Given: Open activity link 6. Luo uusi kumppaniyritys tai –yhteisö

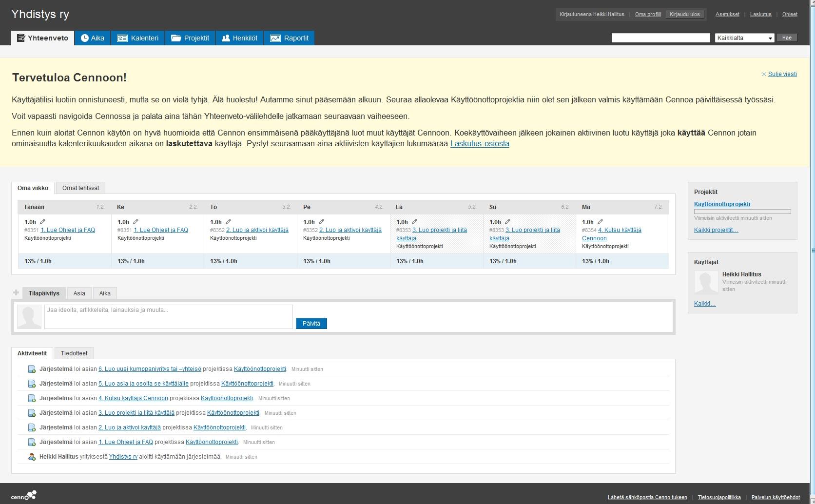Looking at the screenshot, I should (x=150, y=369).
